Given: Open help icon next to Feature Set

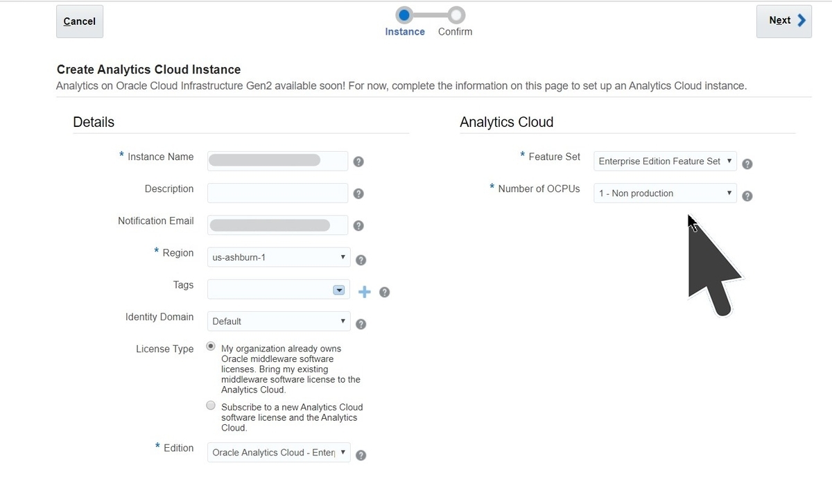Looking at the screenshot, I should [747, 164].
